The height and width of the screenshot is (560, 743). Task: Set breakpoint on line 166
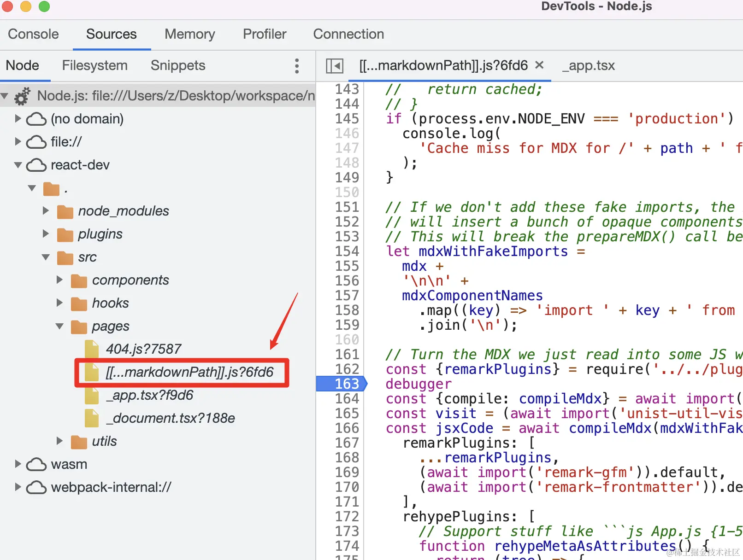347,428
